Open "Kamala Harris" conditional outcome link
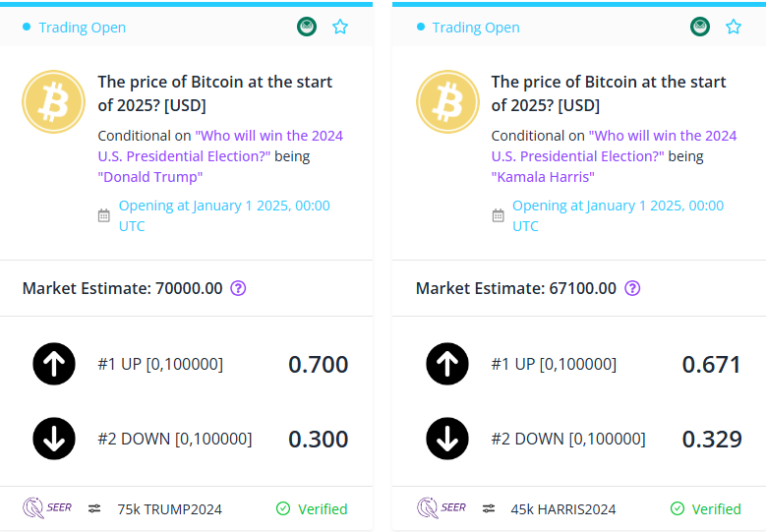Screen dimensions: 766x532 pyautogui.click(x=543, y=177)
